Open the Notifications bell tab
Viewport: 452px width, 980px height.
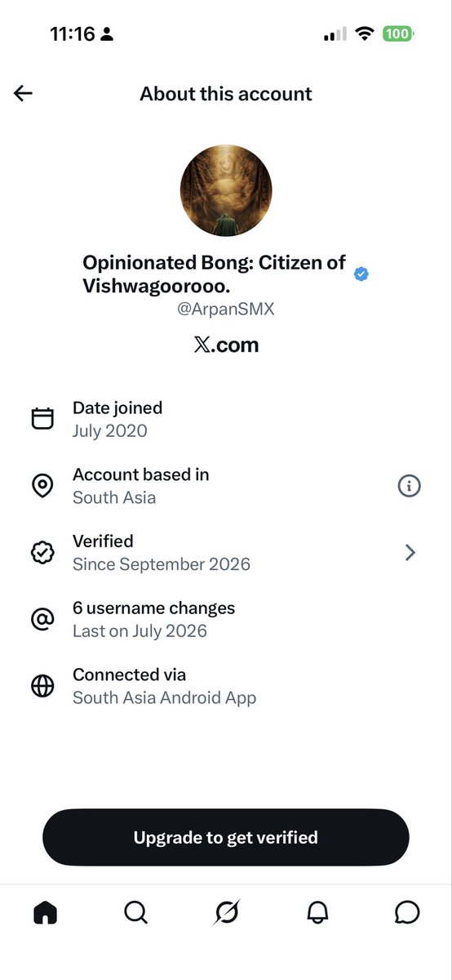click(317, 912)
